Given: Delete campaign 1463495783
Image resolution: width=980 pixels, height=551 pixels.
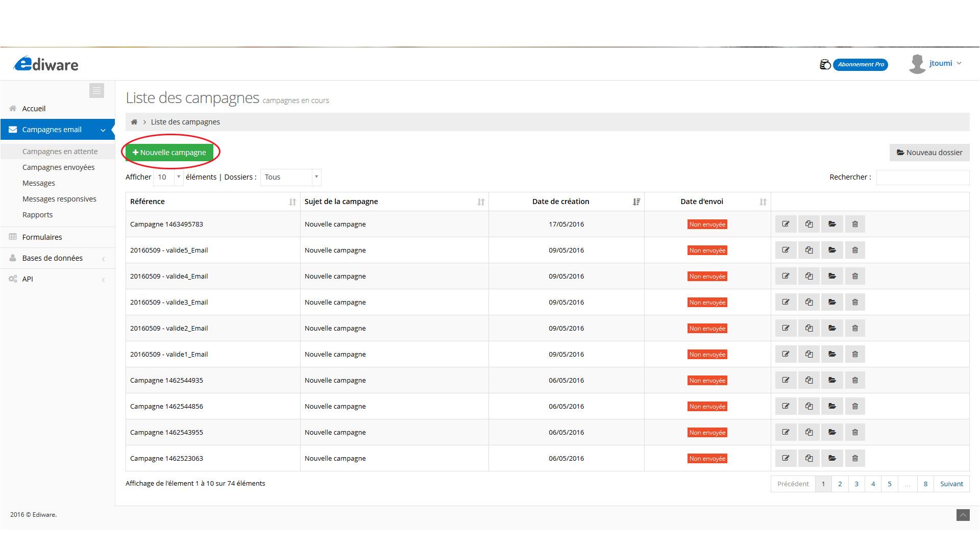Looking at the screenshot, I should (855, 224).
